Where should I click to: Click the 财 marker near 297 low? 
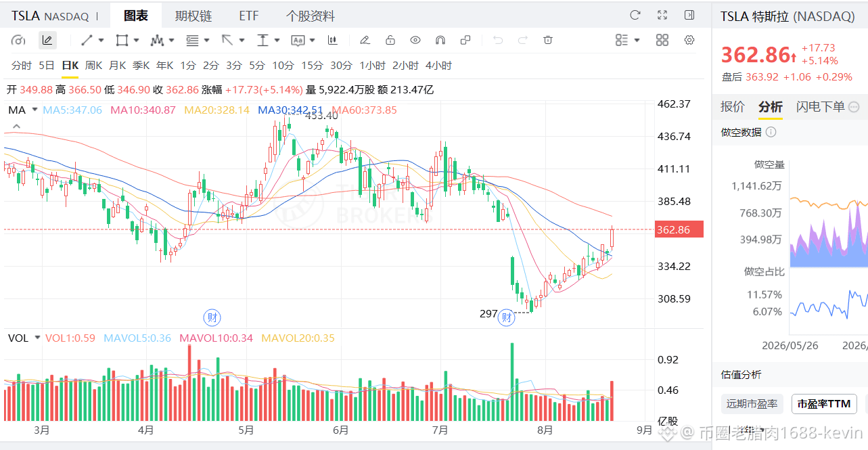click(507, 317)
